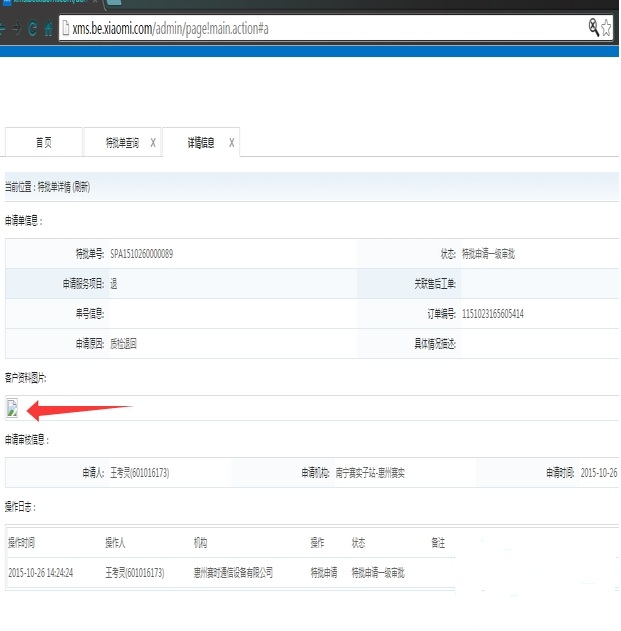621x631 pixels.
Task: Click the zoom magnifier icon in the address bar
Action: click(593, 27)
